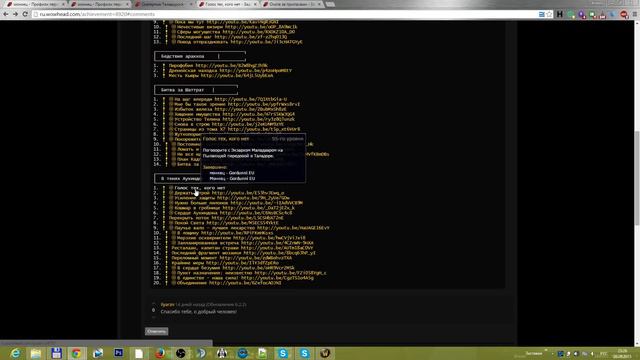This screenshot has width=640, height=360.
Task: Open the 'Избыток железа' quest link
Action: point(193,109)
